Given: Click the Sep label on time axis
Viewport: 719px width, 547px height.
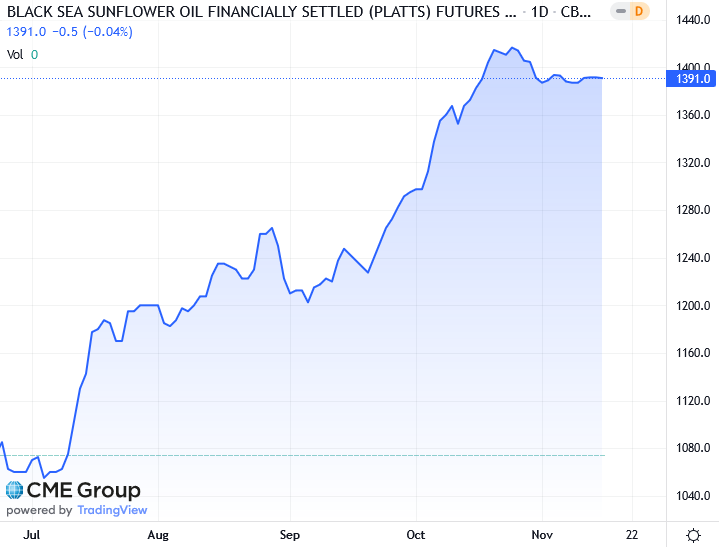Looking at the screenshot, I should coord(289,534).
